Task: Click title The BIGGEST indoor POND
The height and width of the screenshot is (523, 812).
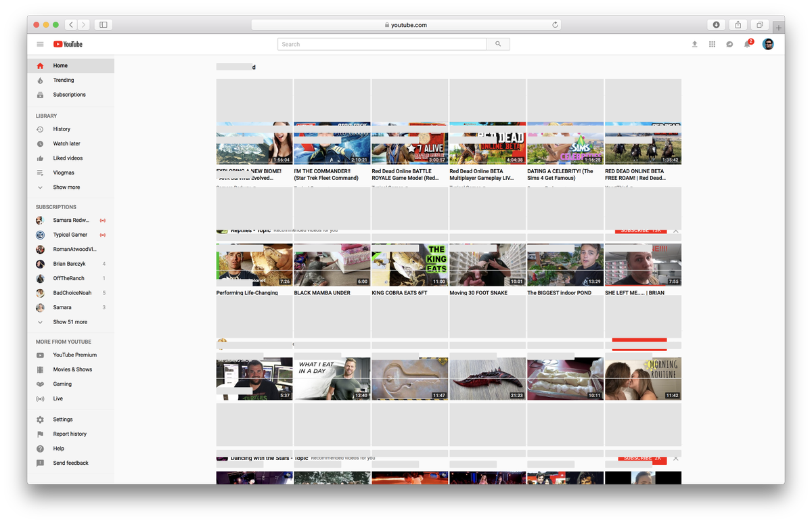Action: point(560,293)
